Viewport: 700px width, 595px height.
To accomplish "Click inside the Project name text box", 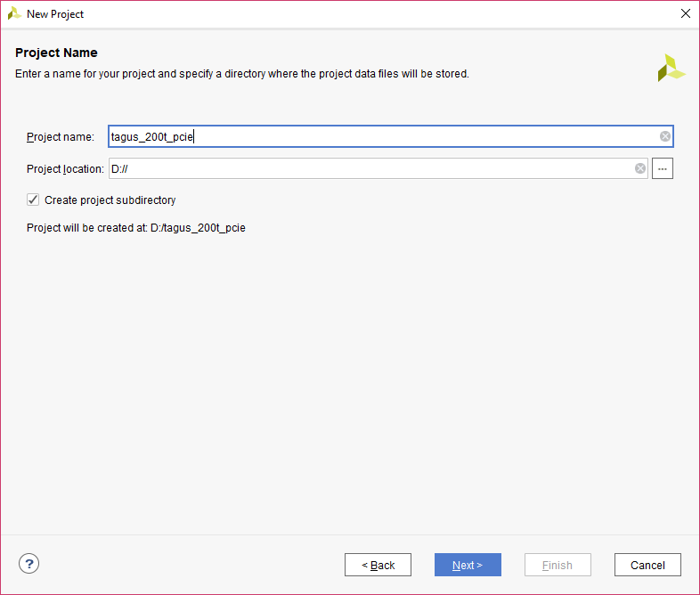I will [x=383, y=136].
